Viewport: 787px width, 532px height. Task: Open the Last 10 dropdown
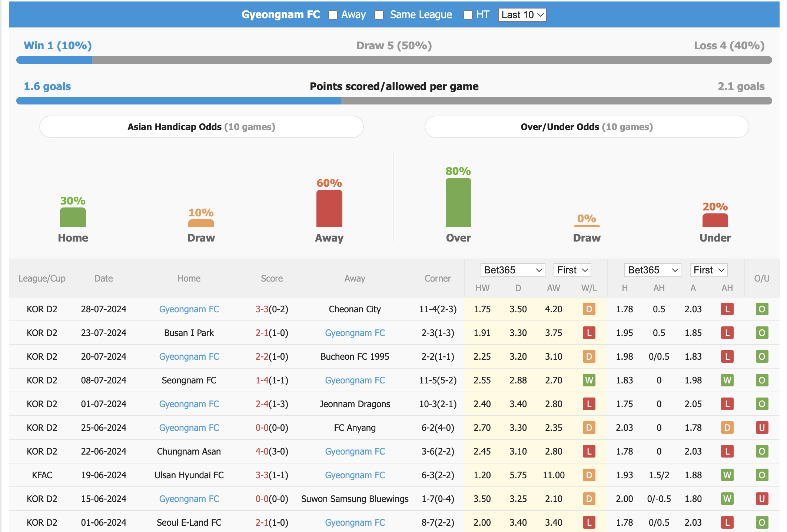pos(522,15)
